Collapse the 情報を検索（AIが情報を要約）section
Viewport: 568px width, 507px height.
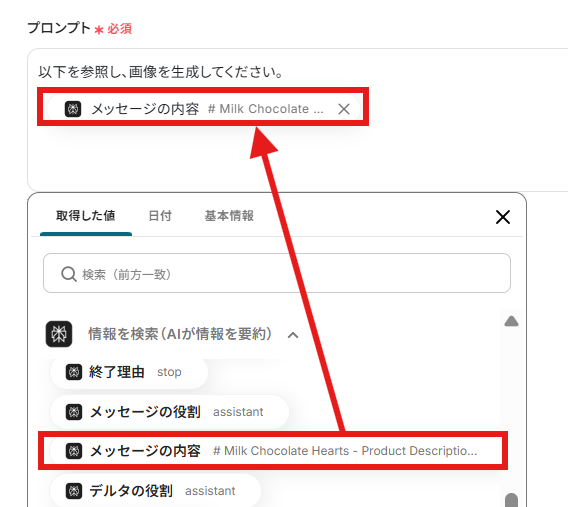point(293,335)
